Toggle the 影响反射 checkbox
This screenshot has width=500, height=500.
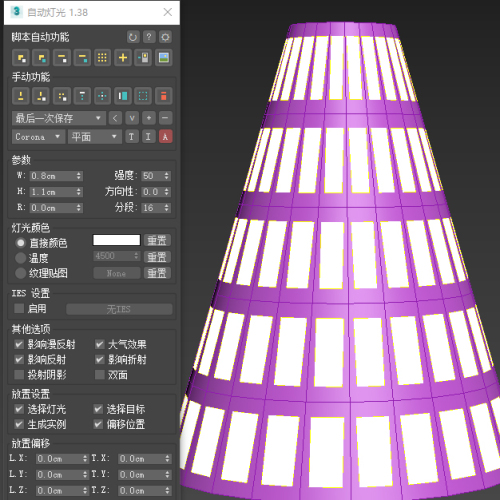19,359
